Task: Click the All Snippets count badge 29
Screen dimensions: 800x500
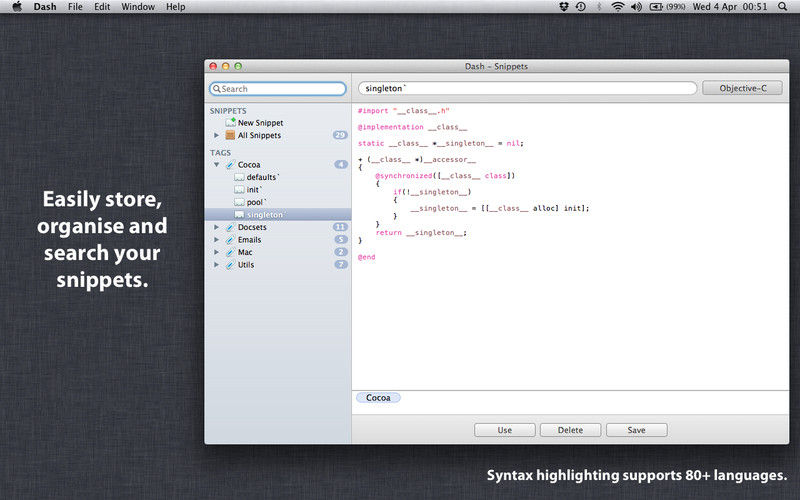Action: tap(340, 135)
